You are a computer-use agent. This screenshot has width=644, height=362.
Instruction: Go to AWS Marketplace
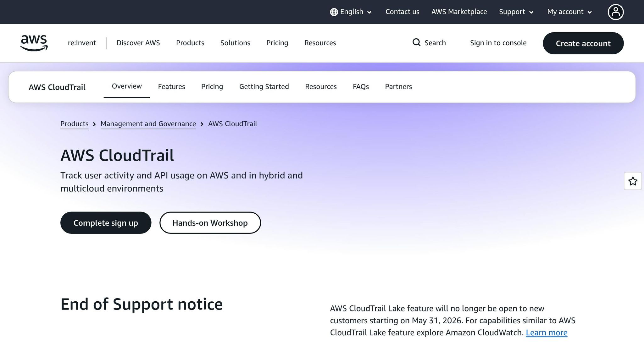[459, 12]
